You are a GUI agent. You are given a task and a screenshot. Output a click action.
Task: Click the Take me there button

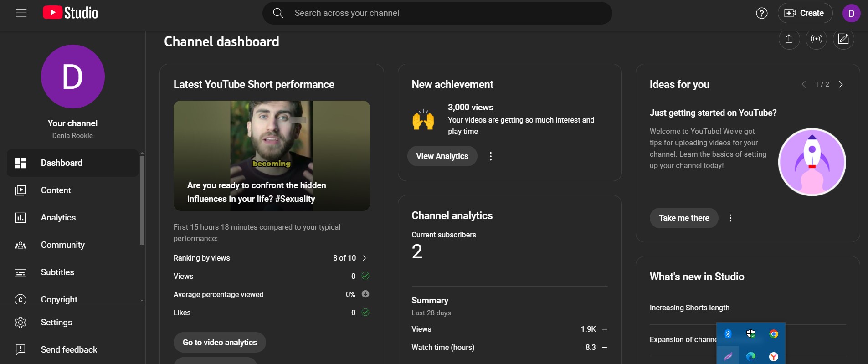[x=683, y=218]
